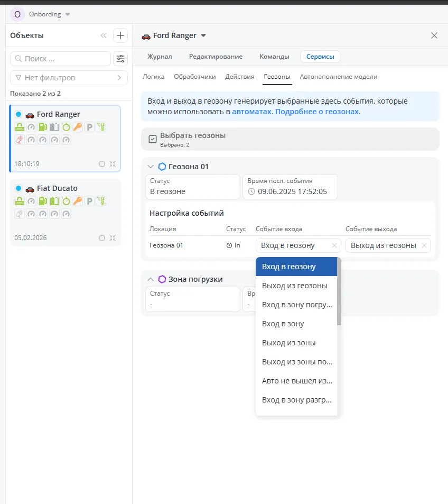Clear the Вход в геозону entry event
This screenshot has height=504, width=448.
(334, 245)
